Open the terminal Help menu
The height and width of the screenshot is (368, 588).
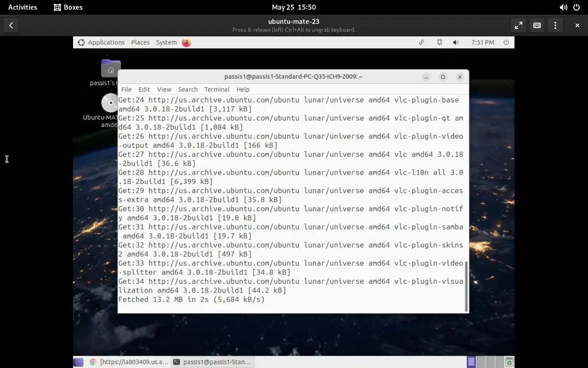point(243,89)
